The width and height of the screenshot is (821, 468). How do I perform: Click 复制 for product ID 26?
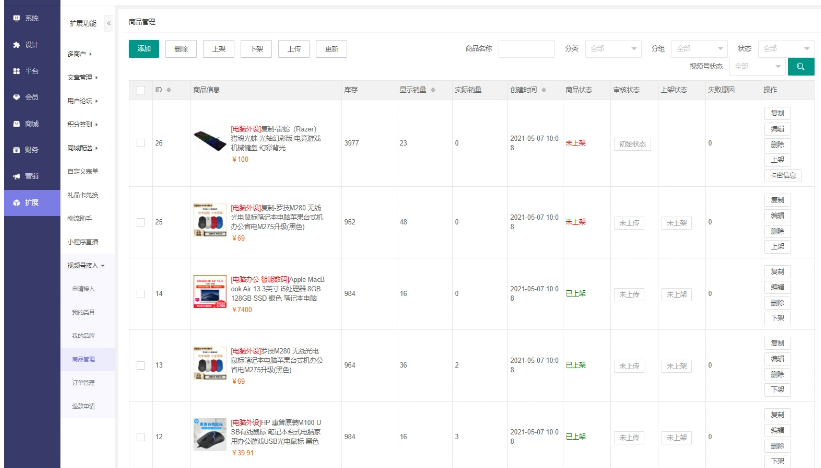pos(778,113)
